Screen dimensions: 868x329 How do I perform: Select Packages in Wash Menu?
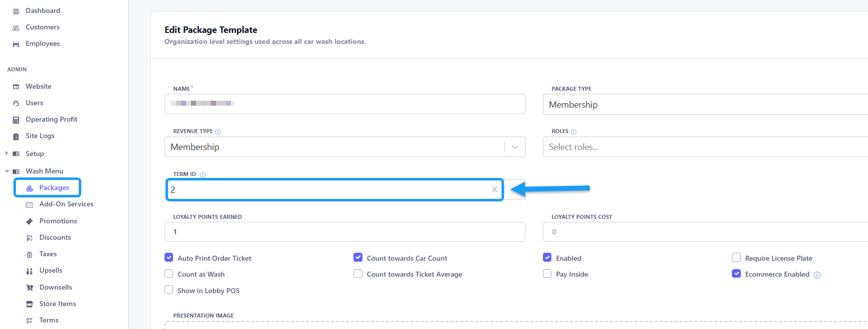54,187
